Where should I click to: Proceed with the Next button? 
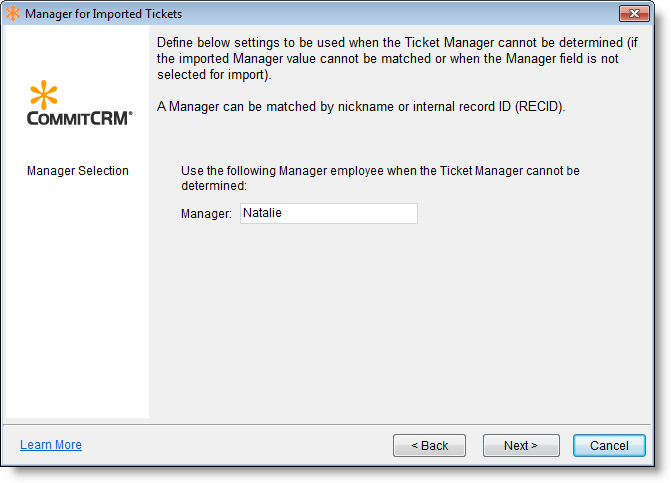[520, 445]
